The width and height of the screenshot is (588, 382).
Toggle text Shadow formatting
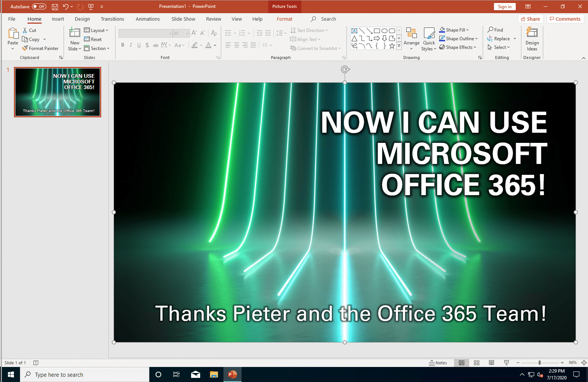147,45
